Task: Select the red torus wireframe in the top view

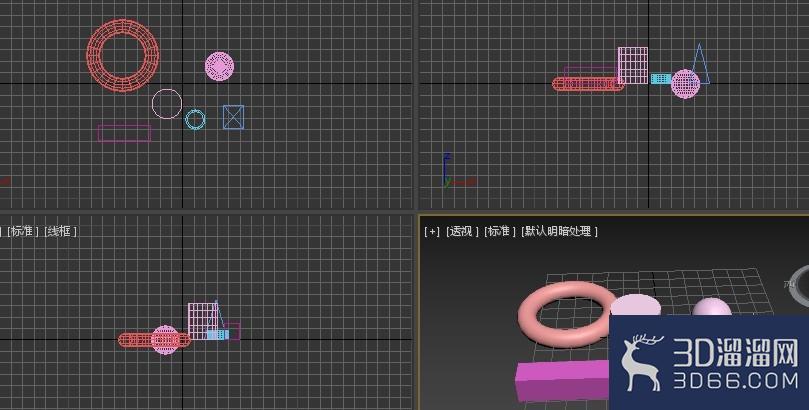Action: point(123,56)
